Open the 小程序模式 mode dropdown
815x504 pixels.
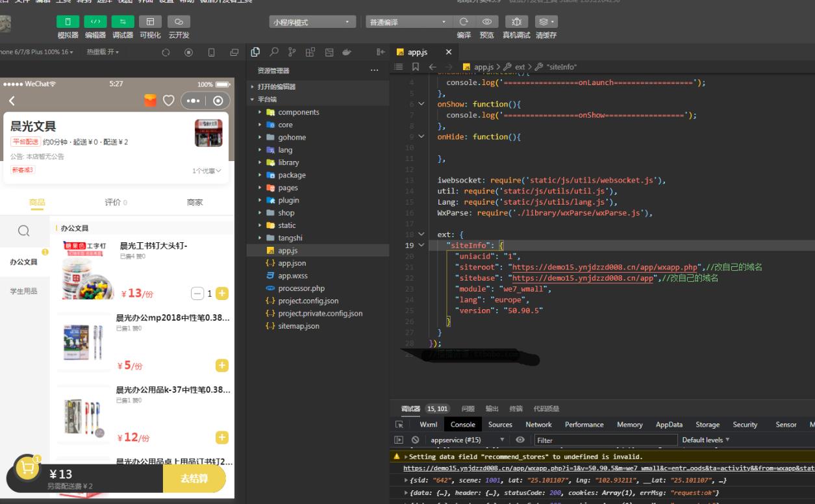click(x=312, y=22)
